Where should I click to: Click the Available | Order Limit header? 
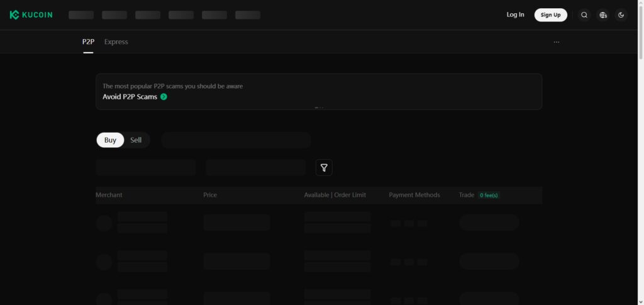click(x=335, y=195)
